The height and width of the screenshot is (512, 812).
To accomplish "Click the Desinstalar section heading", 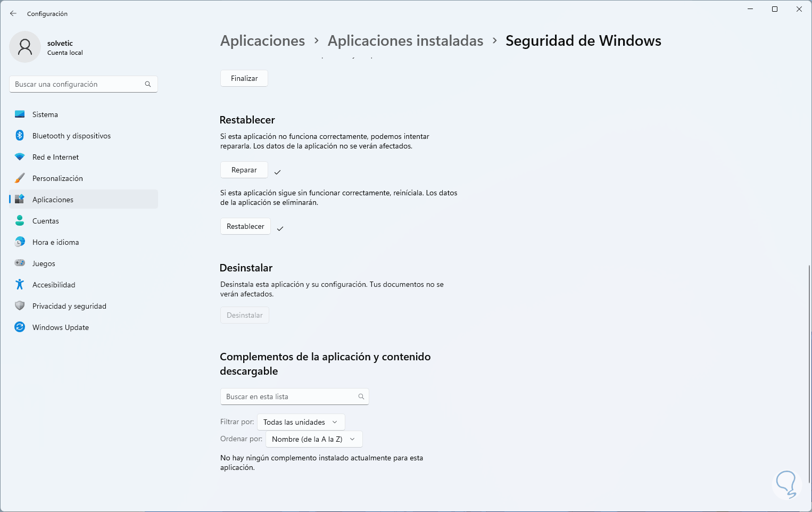I will [x=246, y=268].
